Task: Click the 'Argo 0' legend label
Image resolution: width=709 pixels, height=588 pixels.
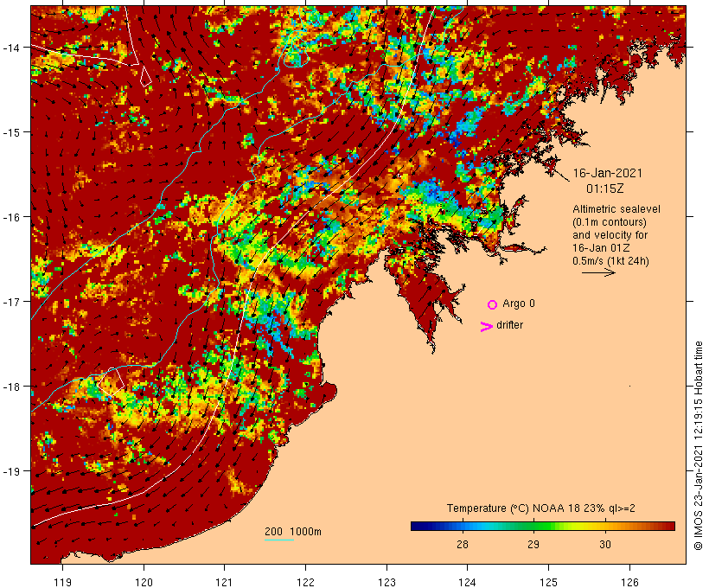Action: (519, 304)
